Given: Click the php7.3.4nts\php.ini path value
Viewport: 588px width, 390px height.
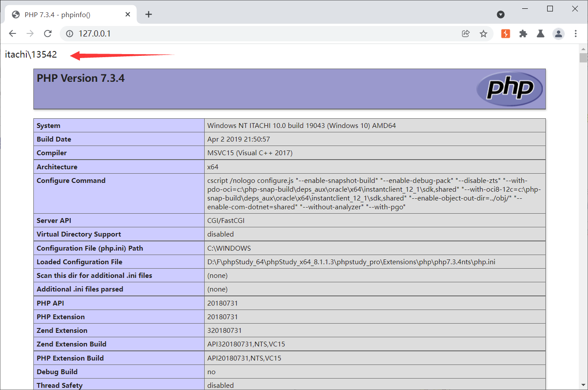Looking at the screenshot, I should [351, 262].
